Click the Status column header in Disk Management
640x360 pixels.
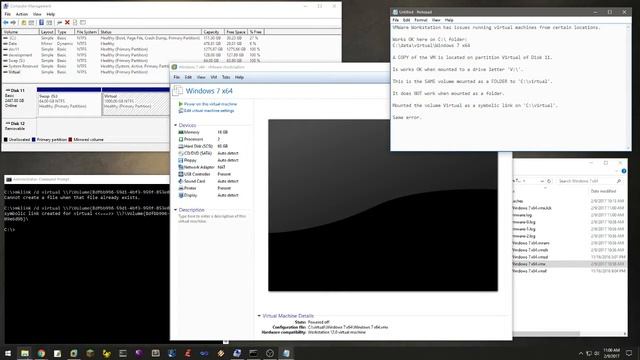click(150, 31)
